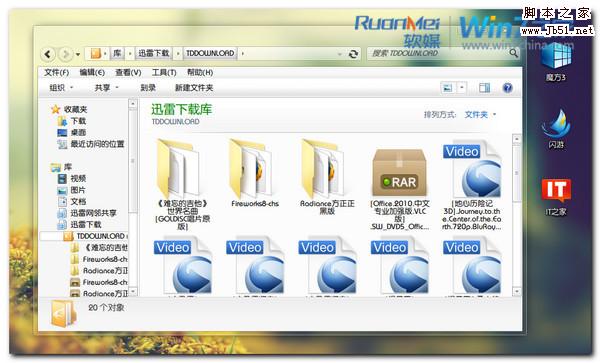
Task: Click the refresh icon in address bar
Action: click(x=353, y=54)
